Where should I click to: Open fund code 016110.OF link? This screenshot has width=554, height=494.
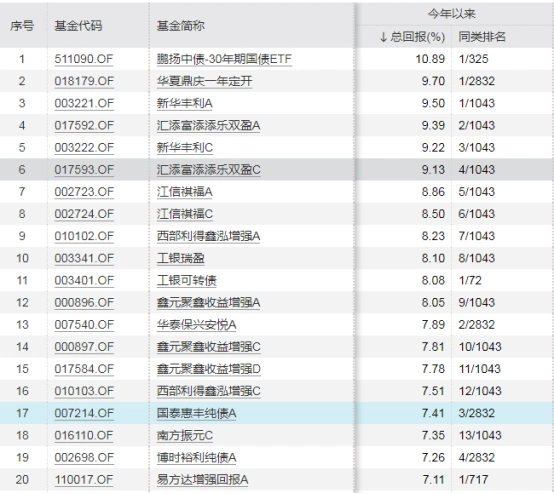[84, 436]
